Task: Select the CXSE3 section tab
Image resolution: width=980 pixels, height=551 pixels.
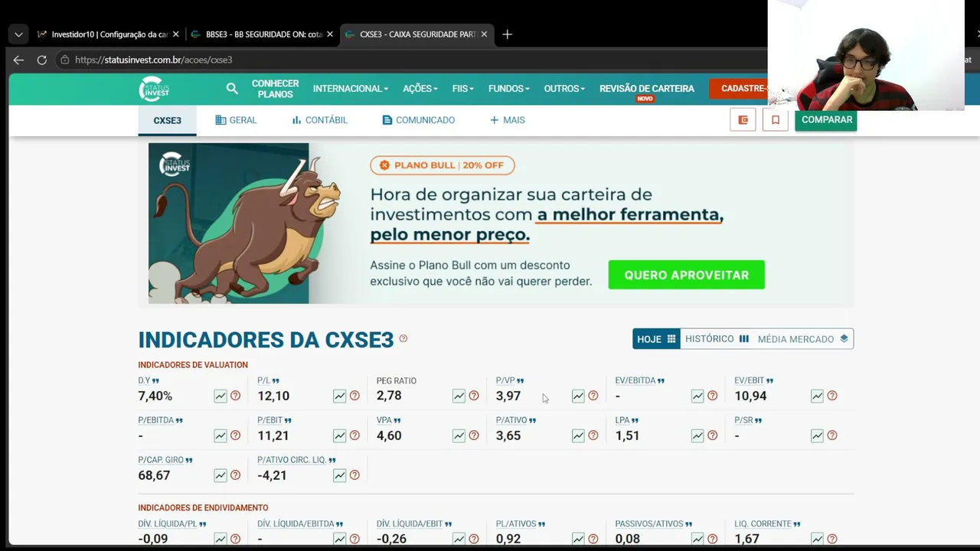Action: pos(167,120)
